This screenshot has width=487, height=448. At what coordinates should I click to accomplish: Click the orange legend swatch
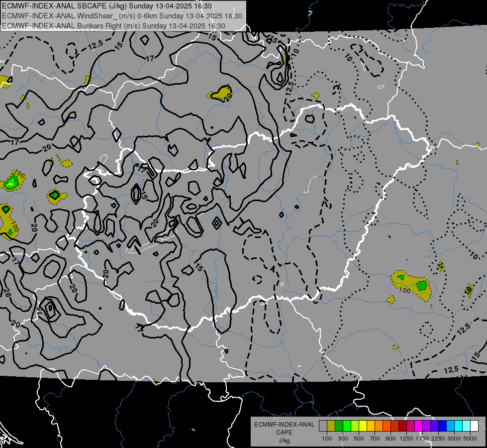(x=379, y=426)
